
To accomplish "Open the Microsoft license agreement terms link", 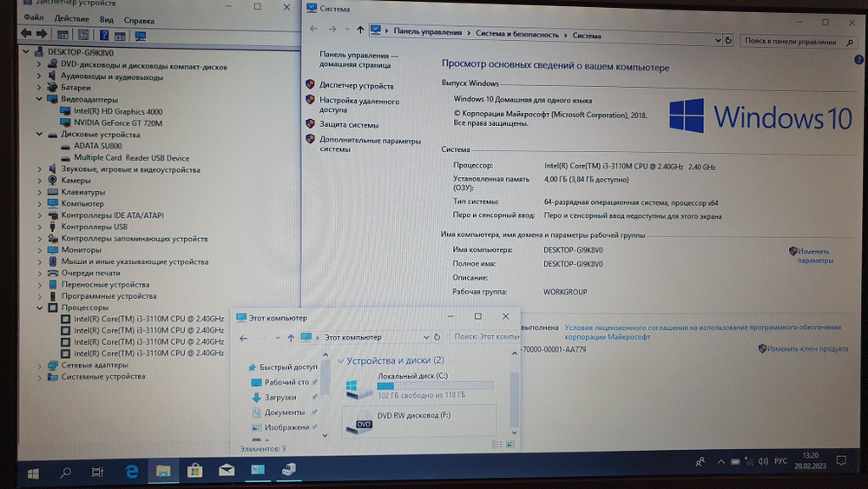I will click(x=702, y=332).
